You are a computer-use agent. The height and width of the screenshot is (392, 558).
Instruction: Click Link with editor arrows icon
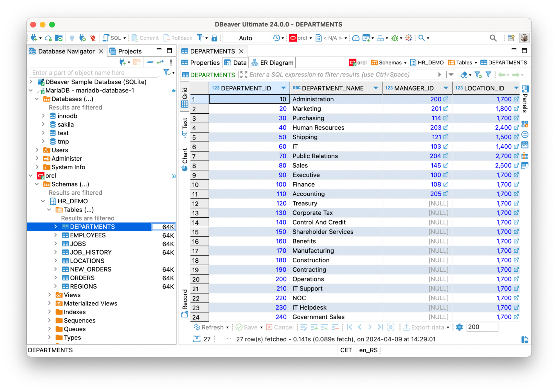coord(160,62)
